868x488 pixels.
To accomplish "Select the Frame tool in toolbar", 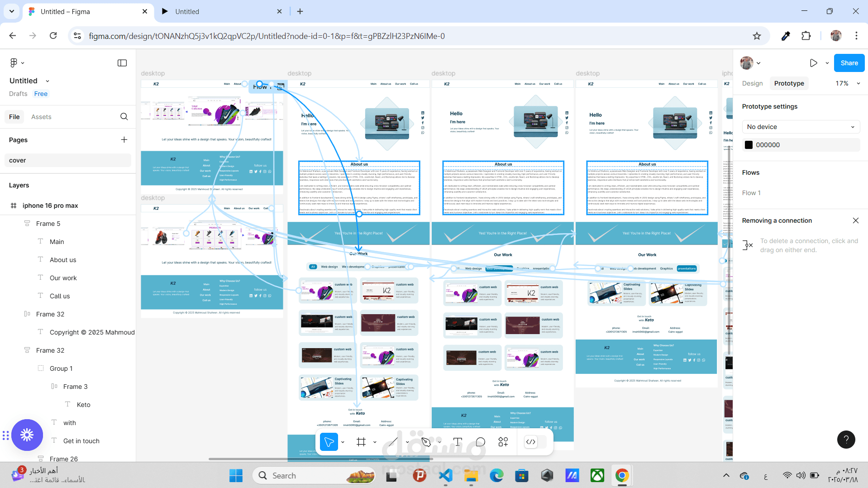I will pos(361,442).
